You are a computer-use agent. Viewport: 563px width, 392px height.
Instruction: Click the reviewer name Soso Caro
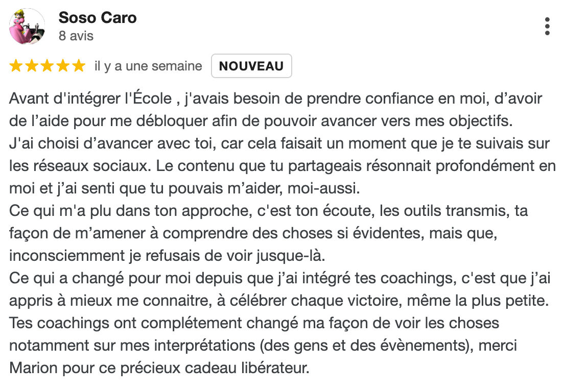[x=98, y=18]
